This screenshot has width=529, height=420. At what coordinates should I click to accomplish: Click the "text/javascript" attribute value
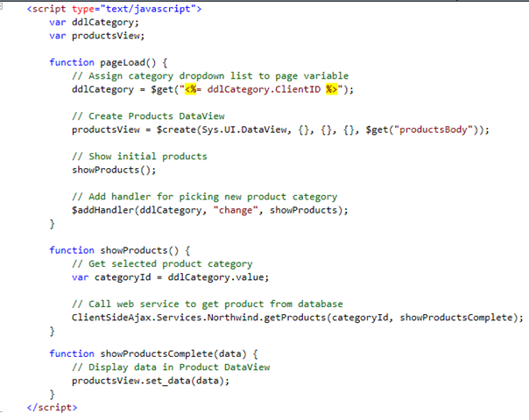pos(151,9)
